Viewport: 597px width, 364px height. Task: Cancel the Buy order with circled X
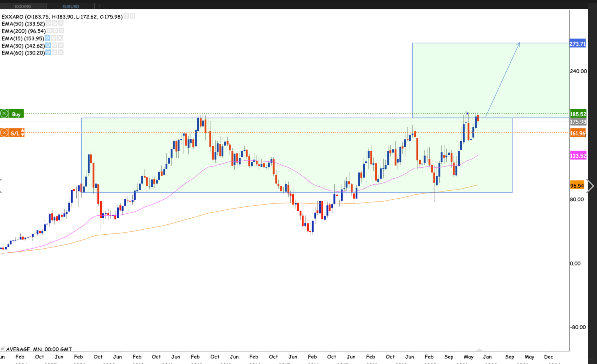4,113
